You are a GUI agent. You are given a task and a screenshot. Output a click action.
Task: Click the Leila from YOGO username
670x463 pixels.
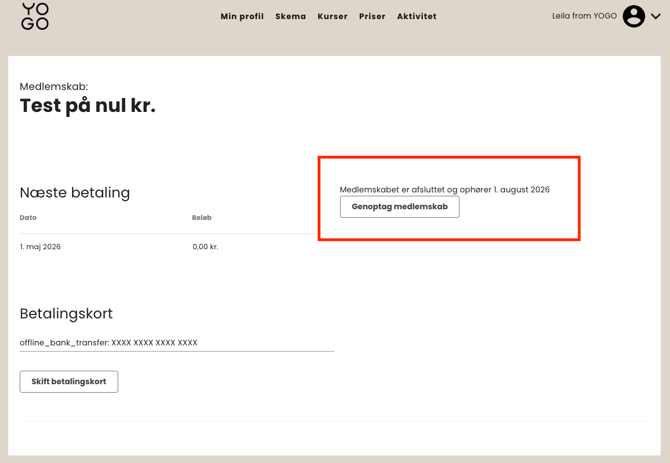(584, 16)
